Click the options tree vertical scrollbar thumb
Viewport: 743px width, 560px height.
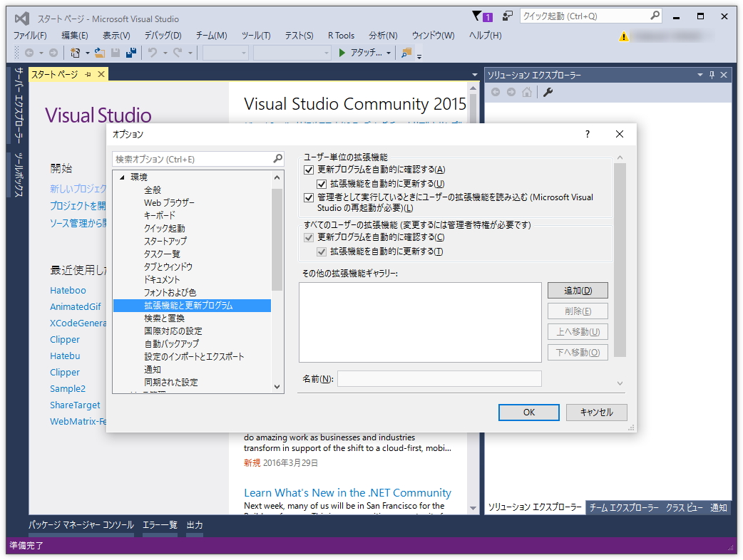tap(277, 239)
